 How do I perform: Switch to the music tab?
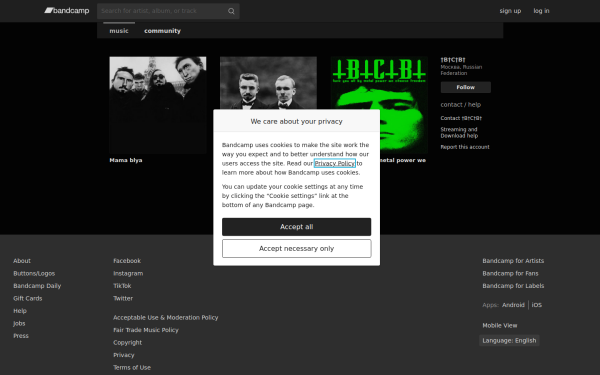click(x=119, y=31)
